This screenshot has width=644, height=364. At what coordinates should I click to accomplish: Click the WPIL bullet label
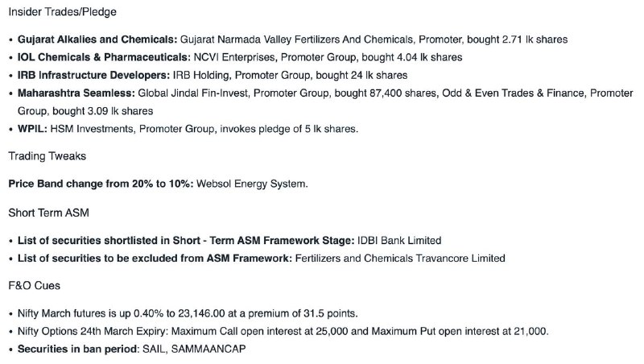[32, 129]
